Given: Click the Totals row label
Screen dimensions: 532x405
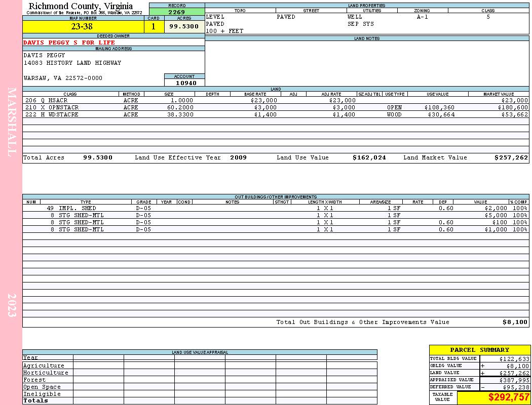Looking at the screenshot, I should tap(35, 400).
